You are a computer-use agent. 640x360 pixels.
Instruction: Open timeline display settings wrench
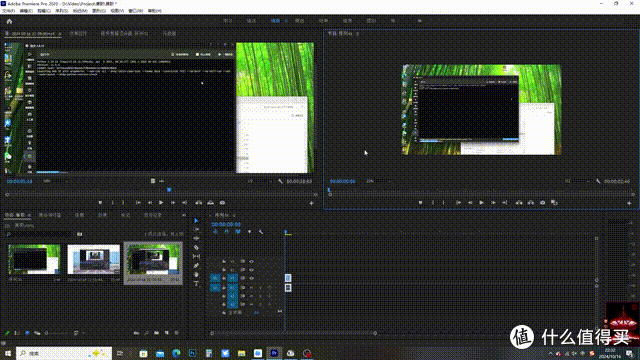coord(261,232)
